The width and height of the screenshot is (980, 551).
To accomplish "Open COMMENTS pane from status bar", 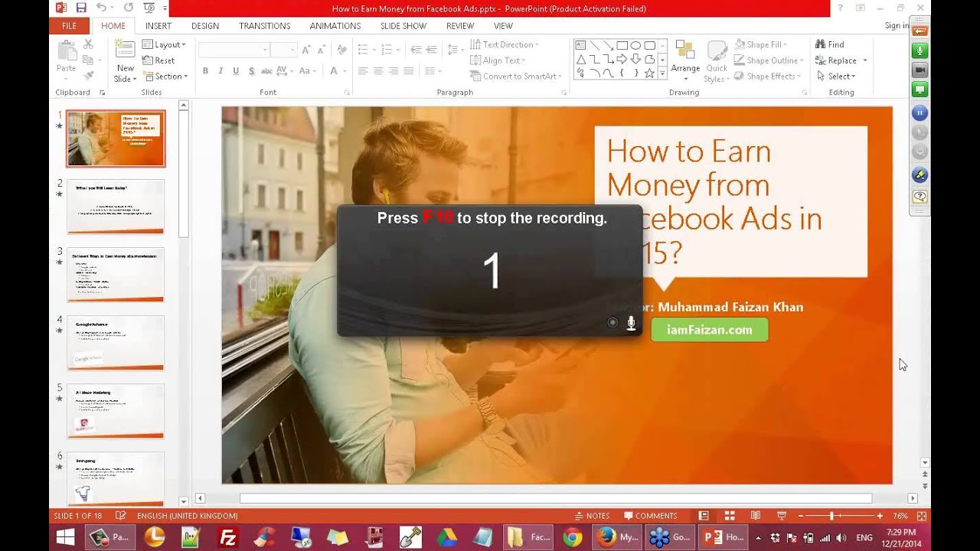I will [651, 516].
